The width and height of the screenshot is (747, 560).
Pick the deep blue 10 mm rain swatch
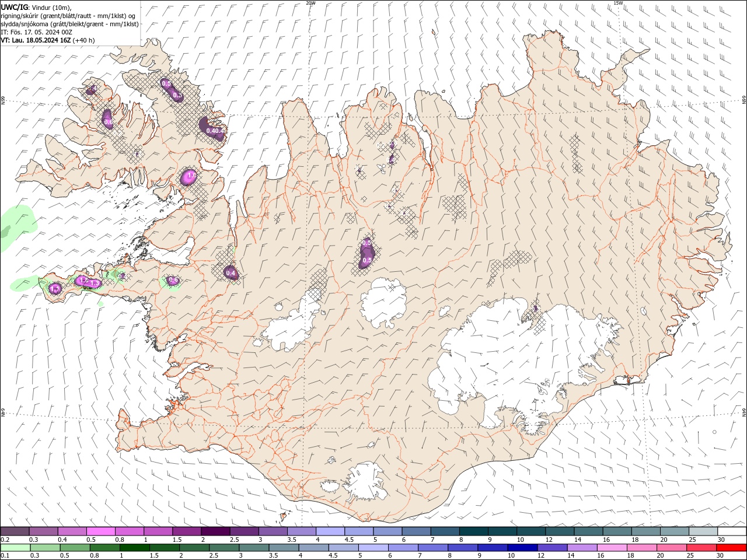tap(523, 548)
